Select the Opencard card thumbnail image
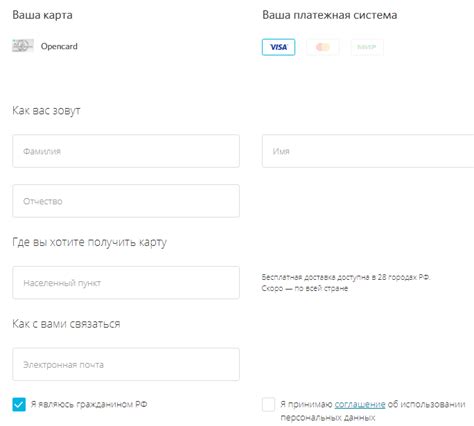This screenshot has height=426, width=474. [23, 46]
